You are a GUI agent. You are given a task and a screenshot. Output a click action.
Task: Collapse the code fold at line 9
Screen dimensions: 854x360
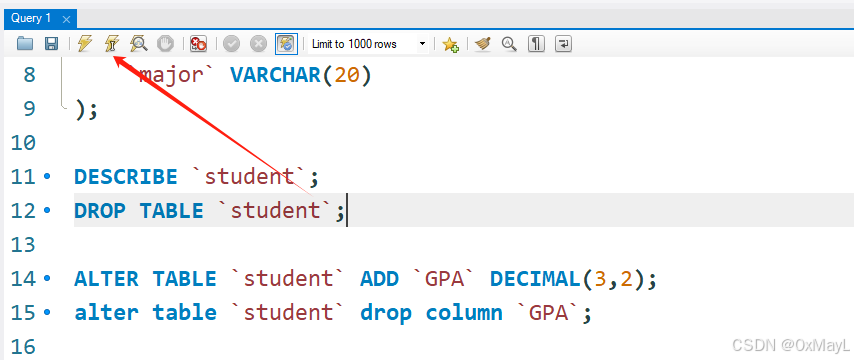click(x=64, y=108)
